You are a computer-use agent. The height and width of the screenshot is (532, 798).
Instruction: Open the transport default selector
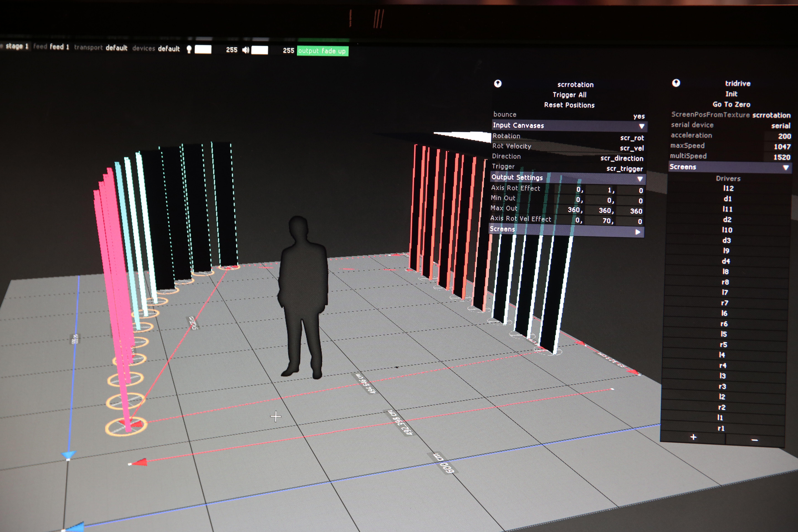coord(116,48)
